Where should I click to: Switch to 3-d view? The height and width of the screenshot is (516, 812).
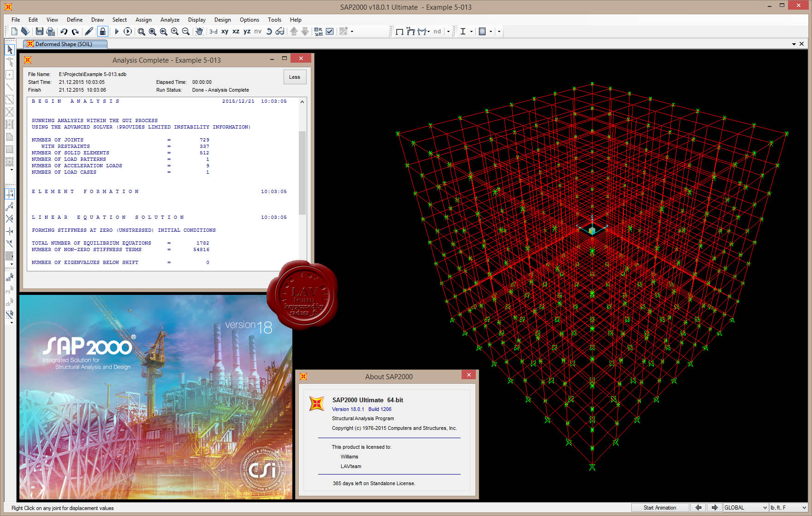point(213,31)
